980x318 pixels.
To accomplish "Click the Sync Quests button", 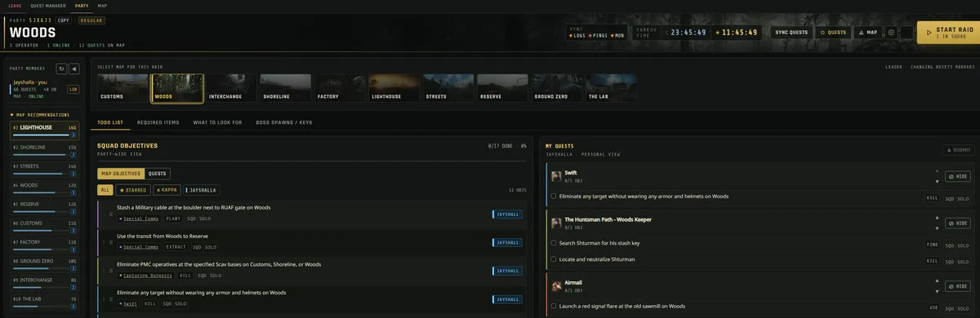I will click(x=791, y=33).
